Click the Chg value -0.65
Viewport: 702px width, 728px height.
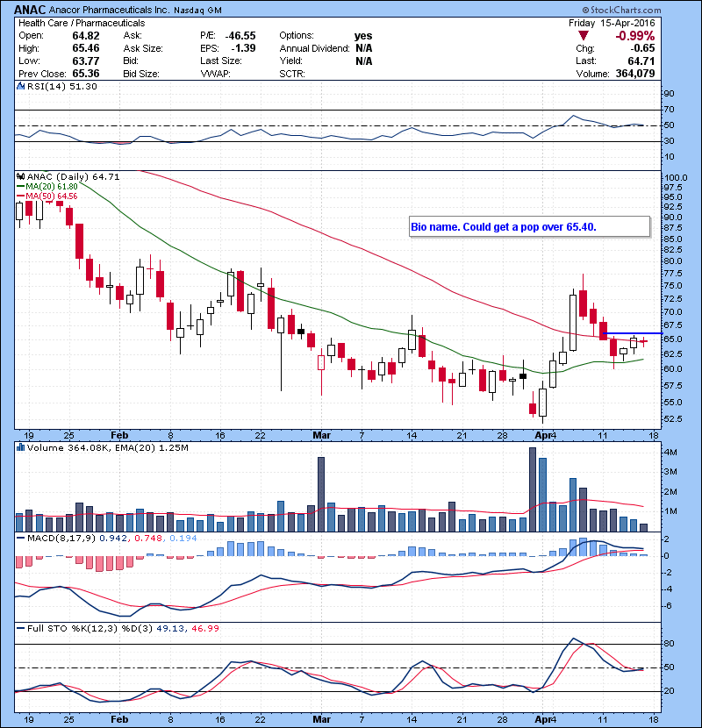(x=642, y=48)
